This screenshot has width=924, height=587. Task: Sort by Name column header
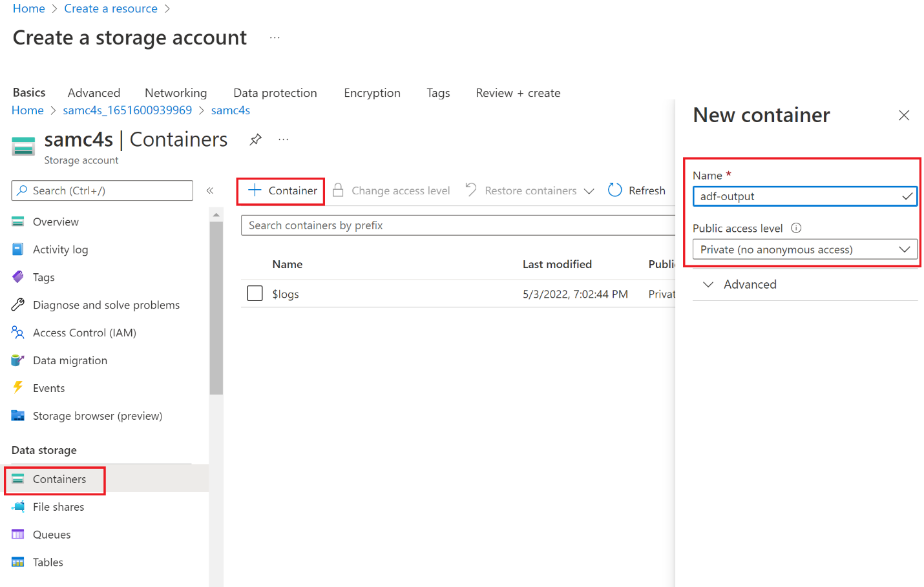coord(288,264)
